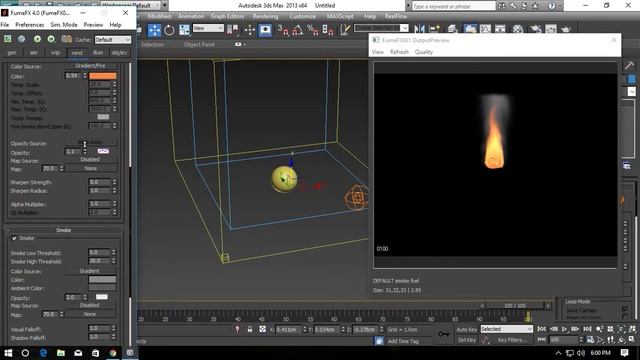Click the FumeFX cache folder icon
Viewport: 640px width, 360px height.
pyautogui.click(x=67, y=39)
